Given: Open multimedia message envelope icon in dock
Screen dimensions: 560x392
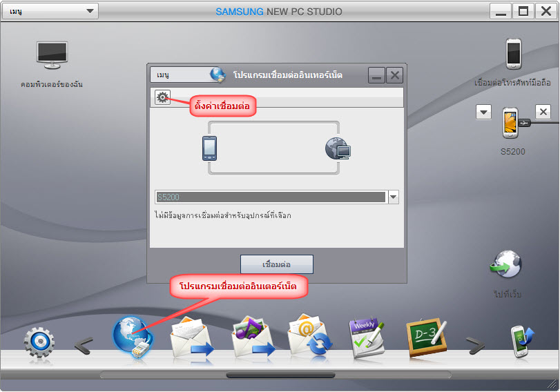Looking at the screenshot, I should click(253, 337).
